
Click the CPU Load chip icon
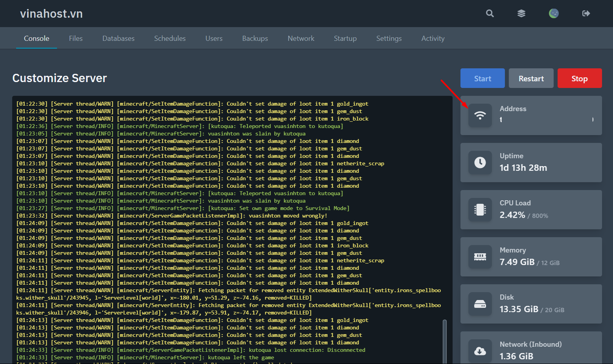[x=480, y=210]
